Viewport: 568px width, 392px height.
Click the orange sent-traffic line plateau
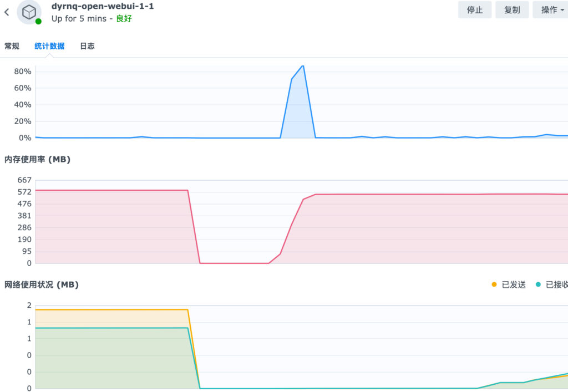[x=111, y=309]
